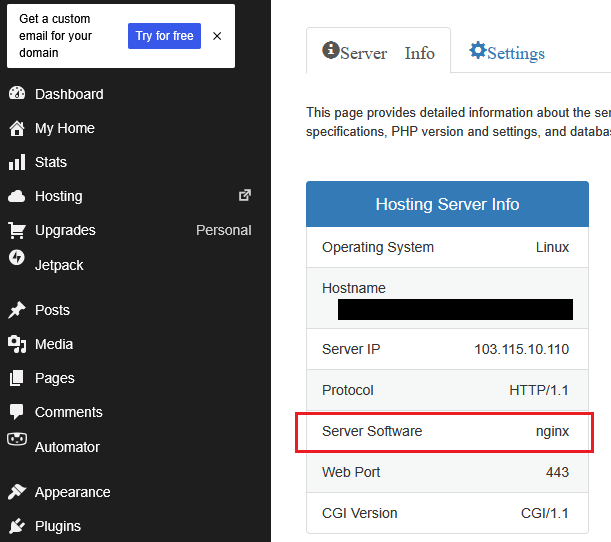Open the Plugins menu item
The height and width of the screenshot is (542, 611).
click(58, 526)
